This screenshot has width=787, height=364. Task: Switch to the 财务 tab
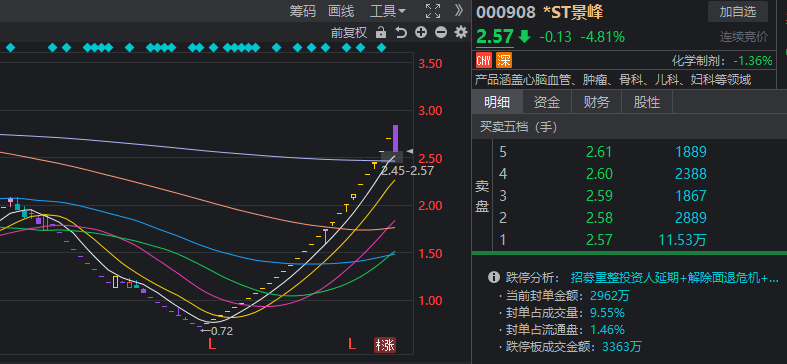[596, 102]
